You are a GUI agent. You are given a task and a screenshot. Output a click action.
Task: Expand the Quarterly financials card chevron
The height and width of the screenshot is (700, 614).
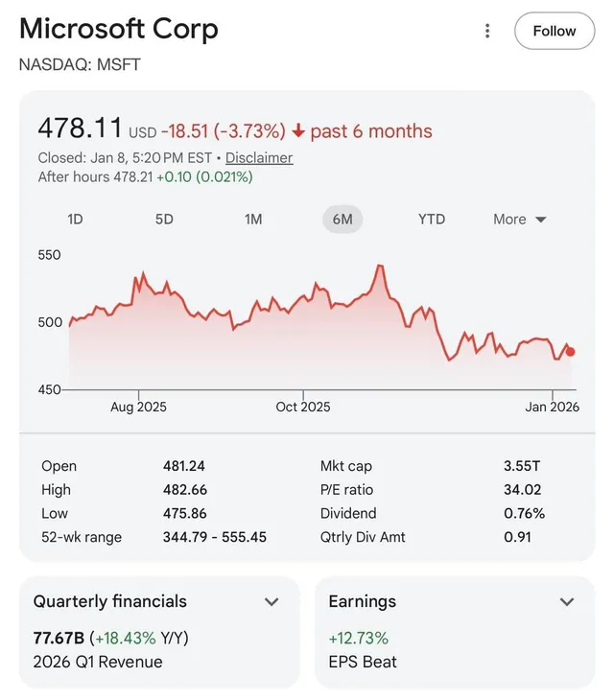272,602
